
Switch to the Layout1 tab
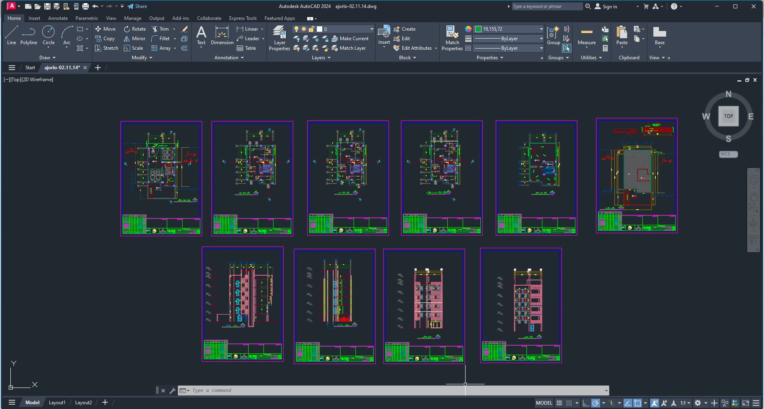tap(57, 403)
